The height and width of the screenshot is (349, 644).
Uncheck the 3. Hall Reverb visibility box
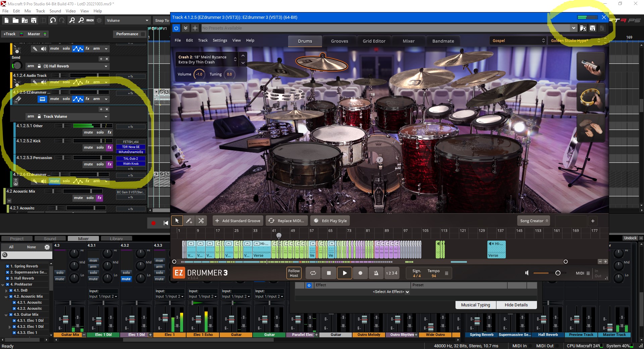[x=7, y=278]
